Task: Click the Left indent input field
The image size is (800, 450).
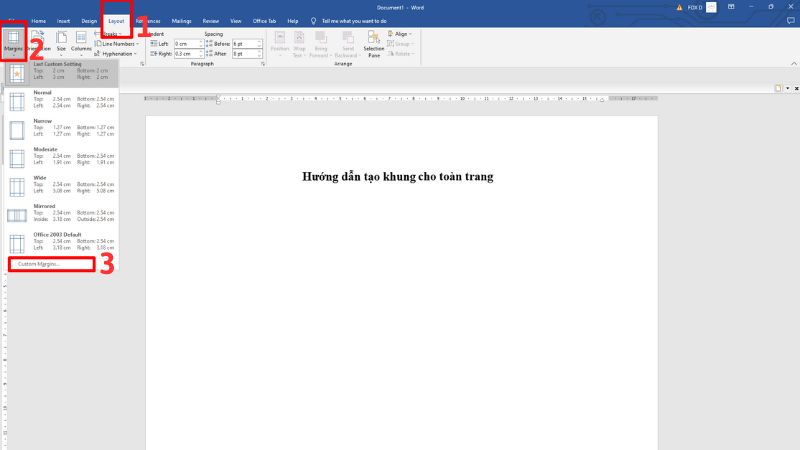Action: [x=188, y=44]
